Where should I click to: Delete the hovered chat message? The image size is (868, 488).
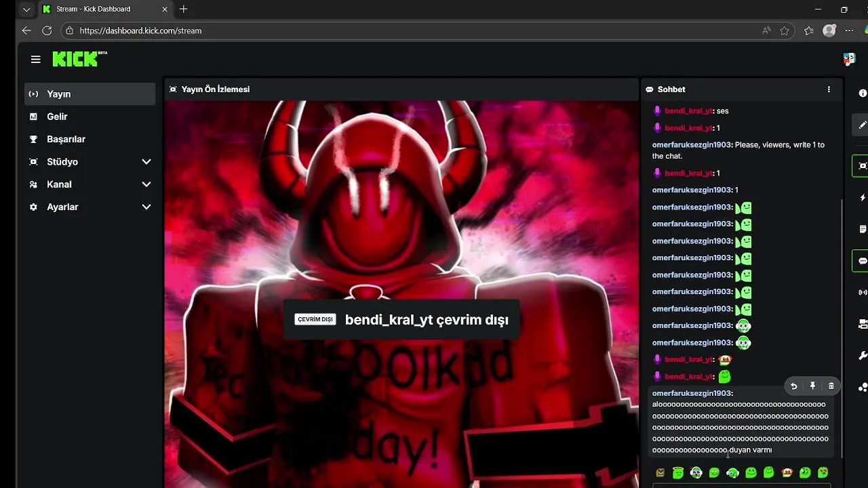pos(831,386)
